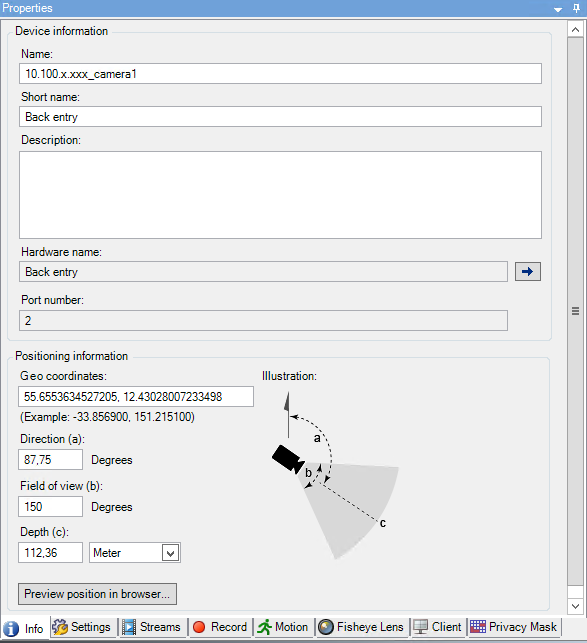Go to hardware using blue arrow button
Image resolution: width=587 pixels, height=643 pixels.
tap(528, 271)
